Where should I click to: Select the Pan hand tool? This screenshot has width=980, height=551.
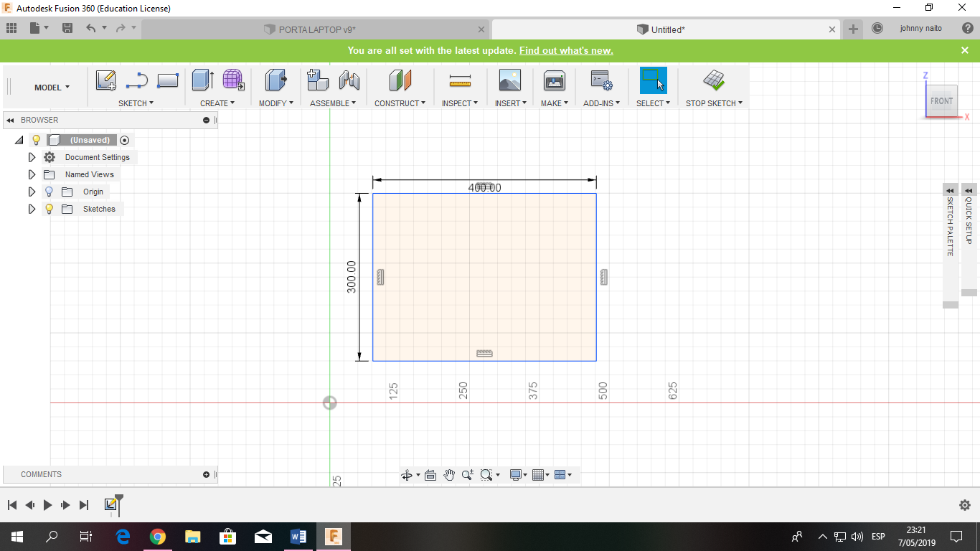tap(449, 475)
